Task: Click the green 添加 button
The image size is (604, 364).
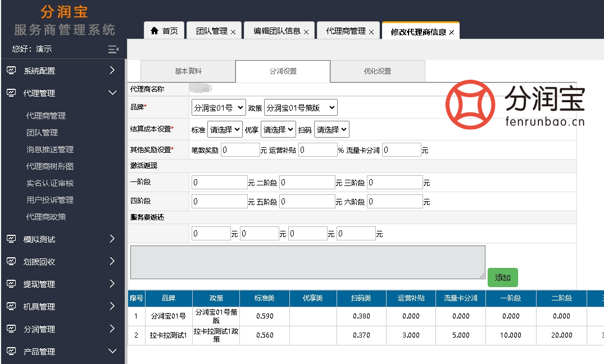Action: click(502, 277)
